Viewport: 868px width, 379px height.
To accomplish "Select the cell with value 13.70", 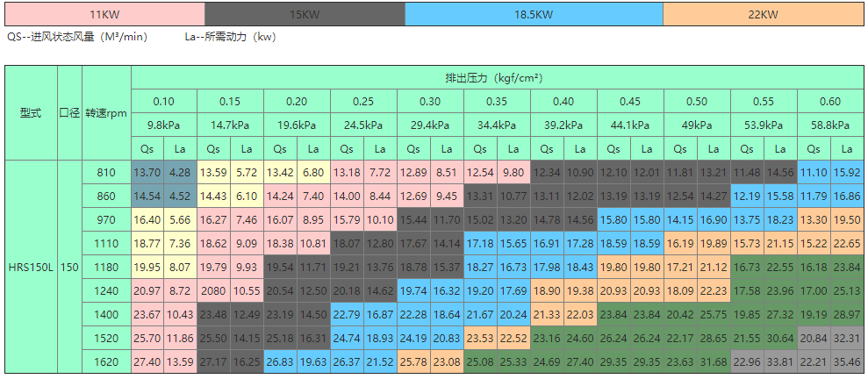I will [147, 172].
